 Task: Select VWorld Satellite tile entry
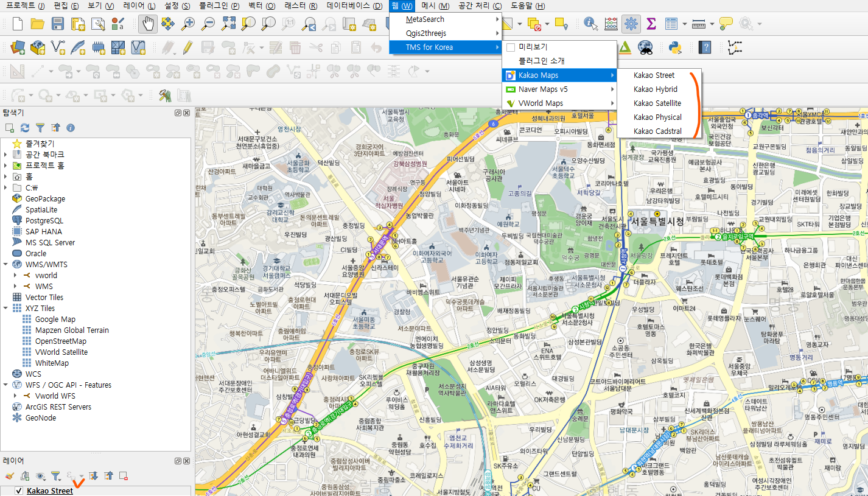[x=61, y=352]
